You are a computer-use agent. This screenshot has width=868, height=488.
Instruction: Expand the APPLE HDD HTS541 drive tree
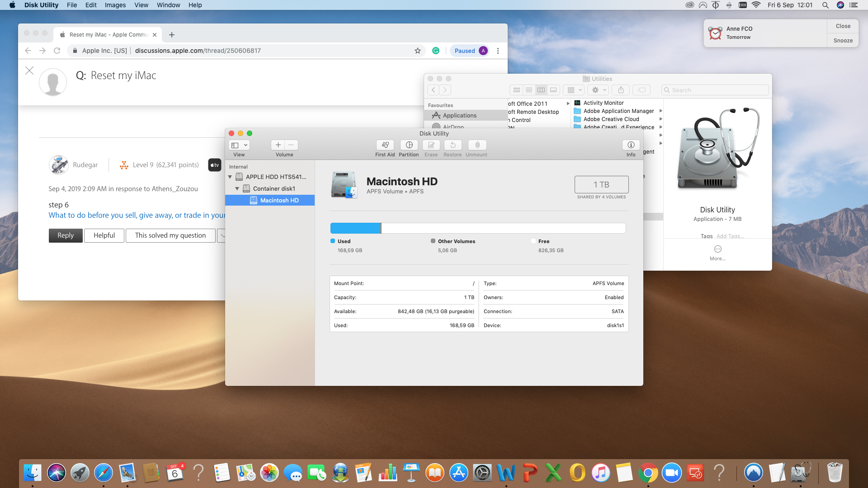pos(230,177)
